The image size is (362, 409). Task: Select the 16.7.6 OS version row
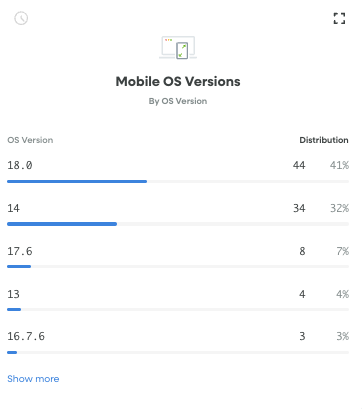178,342
